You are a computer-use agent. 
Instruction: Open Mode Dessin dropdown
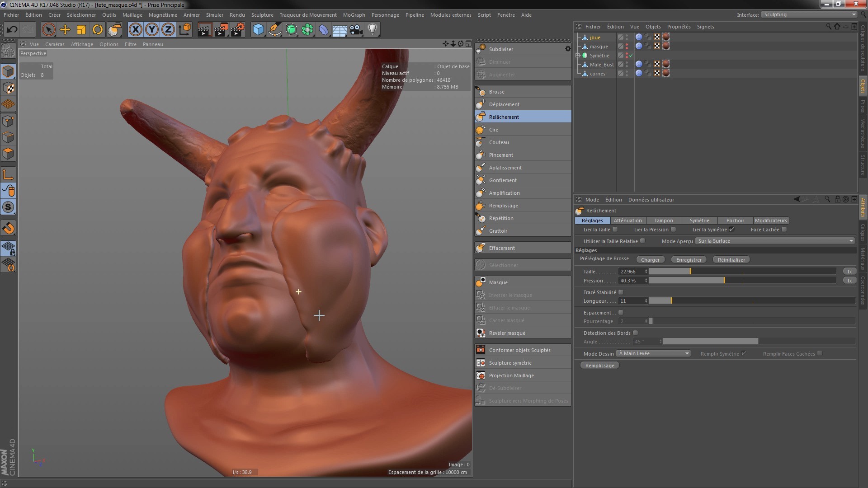(654, 353)
